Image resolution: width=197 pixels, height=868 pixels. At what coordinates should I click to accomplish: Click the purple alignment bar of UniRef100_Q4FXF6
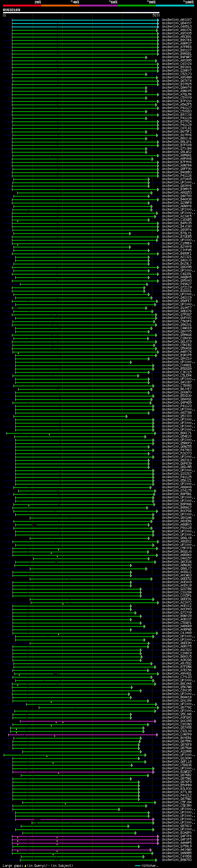coord(85,836)
